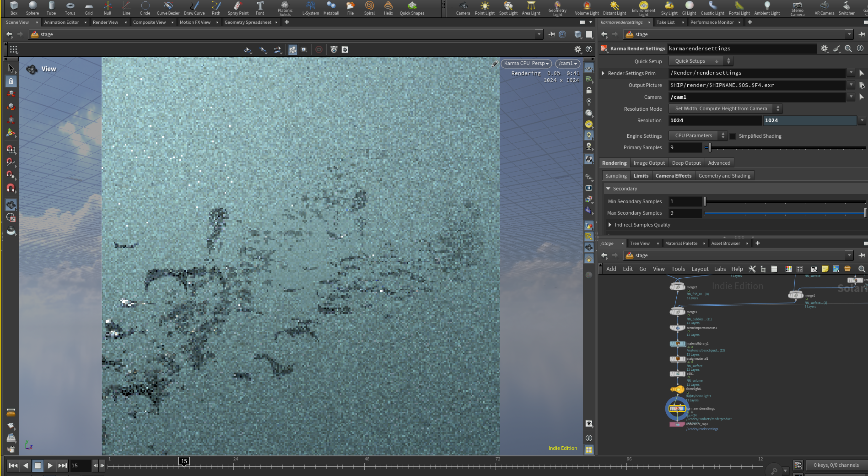Adjust the Min Secondary Samples slider
Viewport: 868px width, 476px height.
[x=785, y=201]
